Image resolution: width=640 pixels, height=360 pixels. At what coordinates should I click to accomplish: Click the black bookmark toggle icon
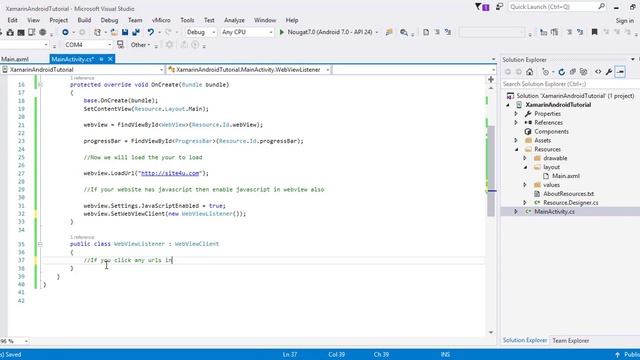click(x=594, y=32)
